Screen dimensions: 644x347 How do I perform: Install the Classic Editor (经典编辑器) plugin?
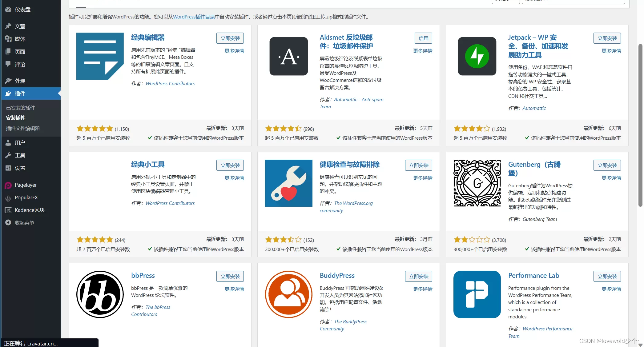tap(230, 38)
